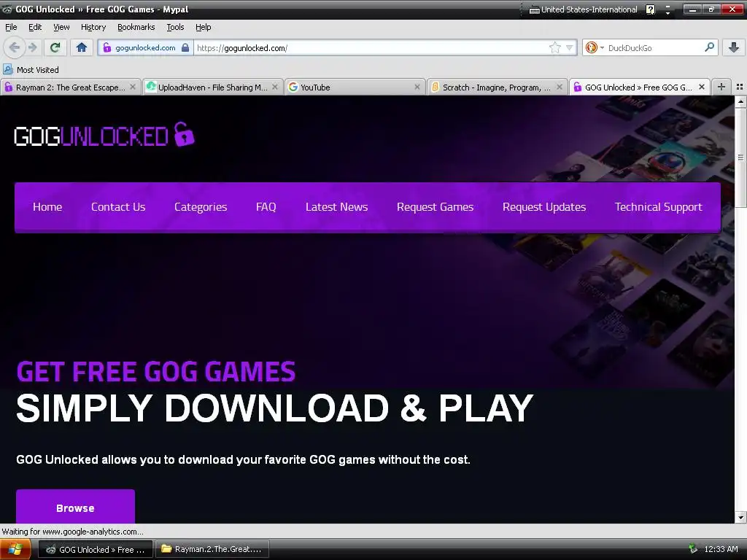Image resolution: width=747 pixels, height=560 pixels.
Task: Click the purple Browse button
Action: click(75, 507)
